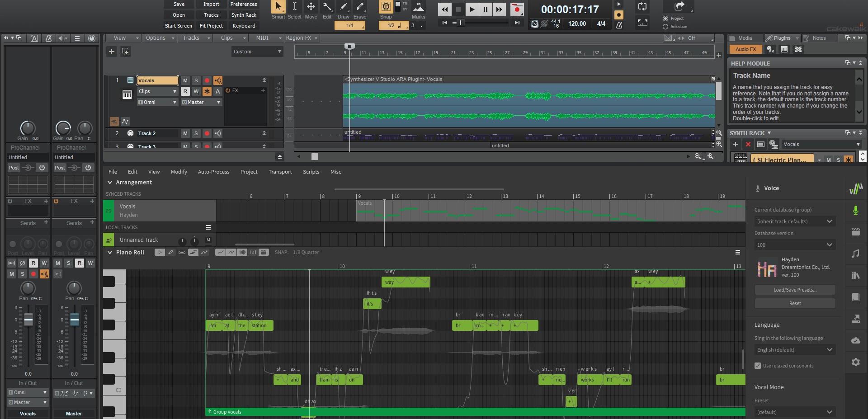Click the Preferences button
The width and height of the screenshot is (868, 419).
[x=244, y=4]
